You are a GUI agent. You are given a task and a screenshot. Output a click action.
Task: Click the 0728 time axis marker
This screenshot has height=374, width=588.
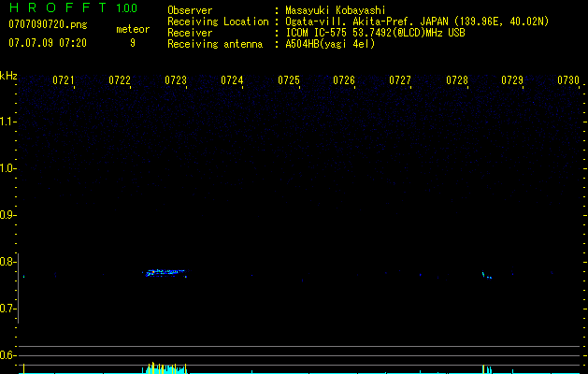click(x=457, y=80)
